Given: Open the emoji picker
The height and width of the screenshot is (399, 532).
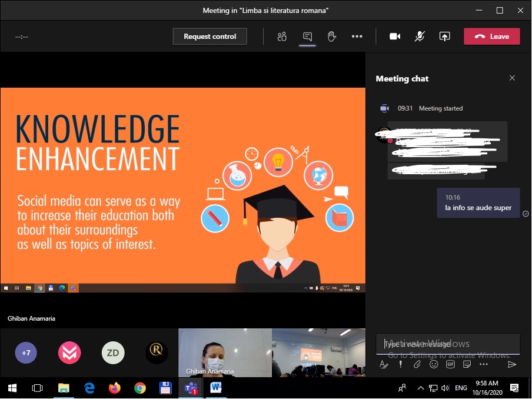Looking at the screenshot, I should [x=434, y=364].
